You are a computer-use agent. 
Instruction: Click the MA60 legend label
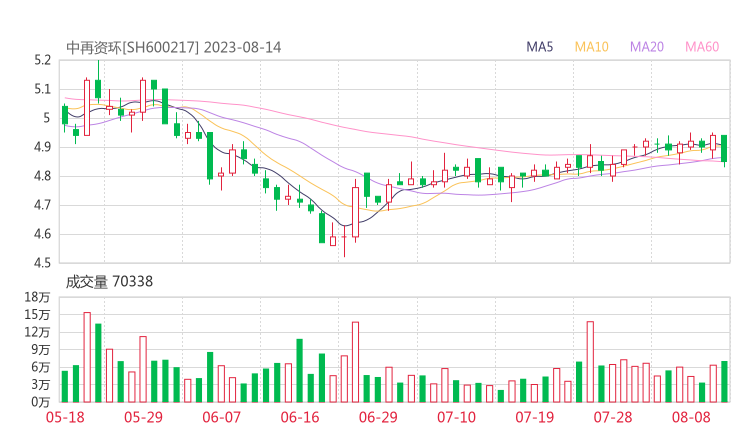[702, 47]
